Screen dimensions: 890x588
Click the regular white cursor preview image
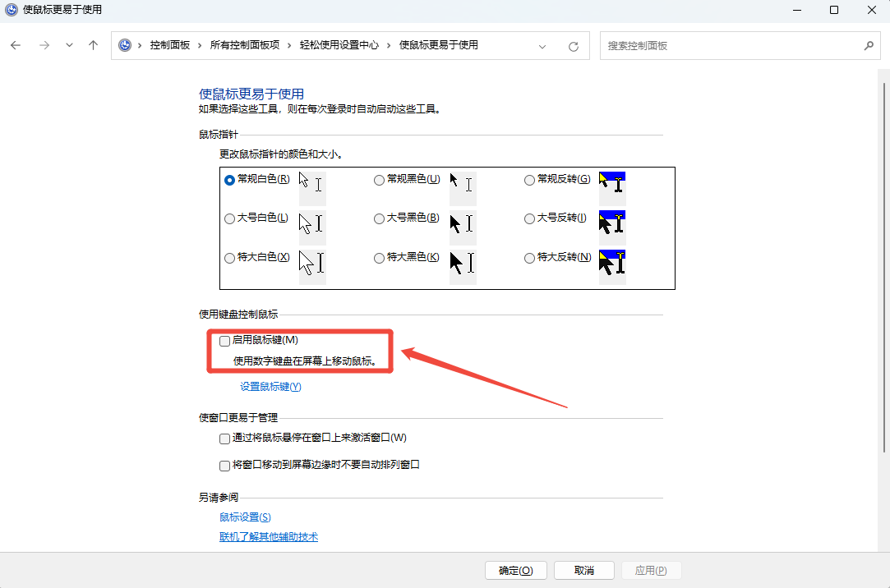click(312, 188)
